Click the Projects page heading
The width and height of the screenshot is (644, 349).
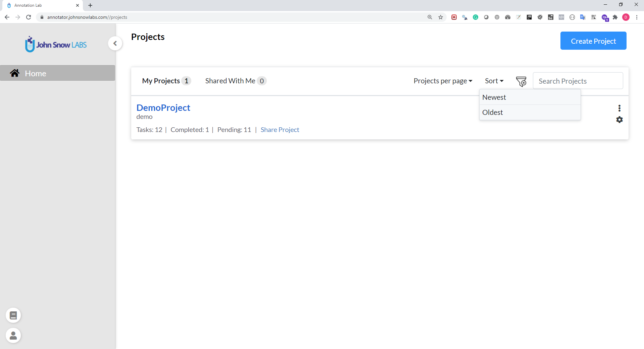pos(148,37)
